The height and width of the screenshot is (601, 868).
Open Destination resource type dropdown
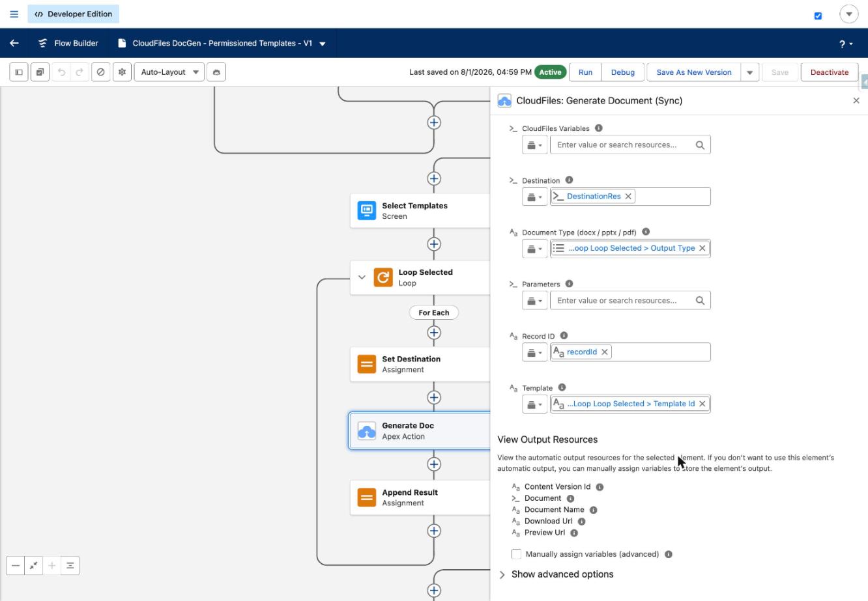click(534, 197)
